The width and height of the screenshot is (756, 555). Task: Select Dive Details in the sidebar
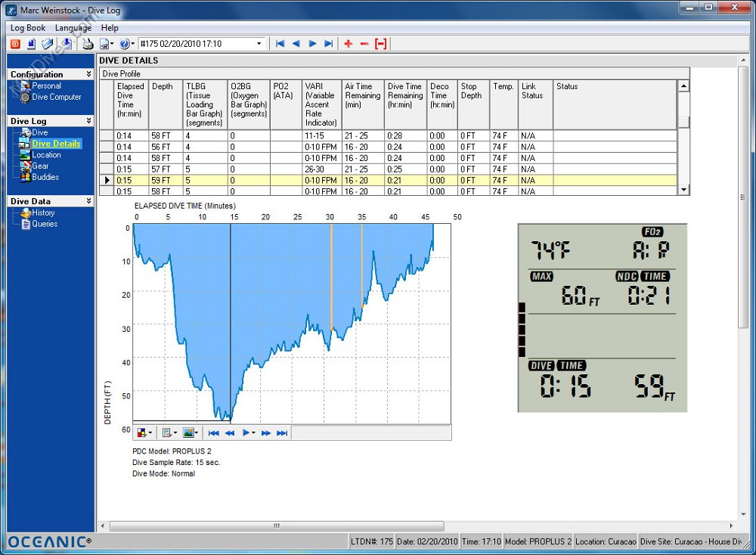(x=57, y=144)
